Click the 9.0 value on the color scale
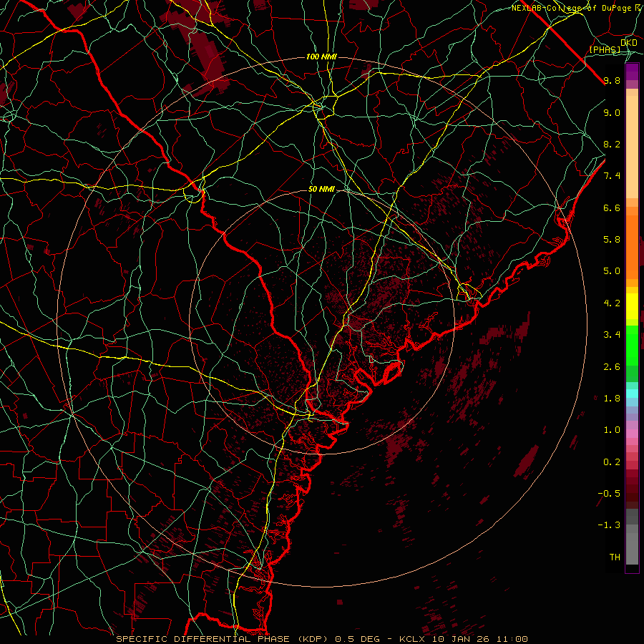The height and width of the screenshot is (644, 644). pos(612,112)
